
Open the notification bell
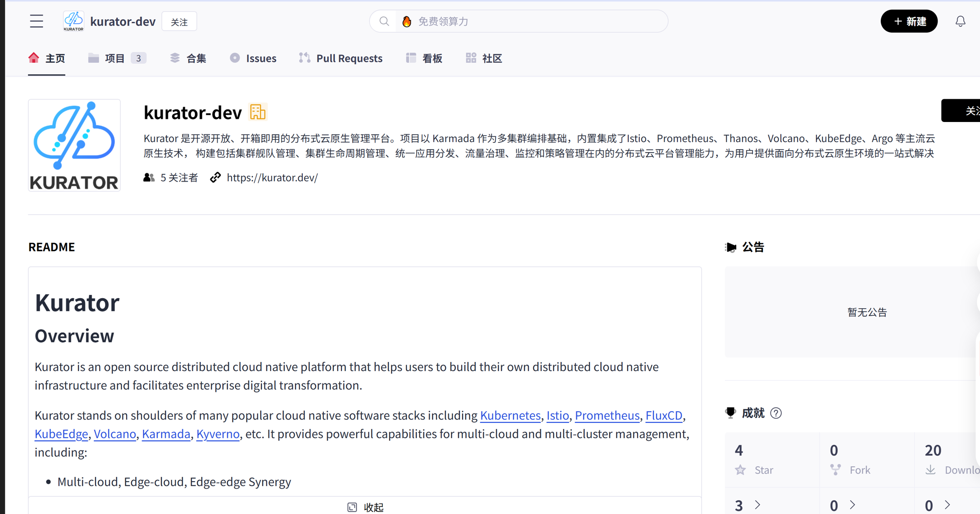[x=960, y=21]
